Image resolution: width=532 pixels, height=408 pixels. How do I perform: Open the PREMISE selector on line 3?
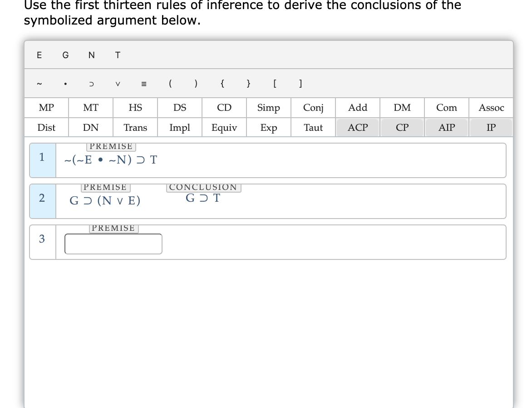tap(113, 228)
